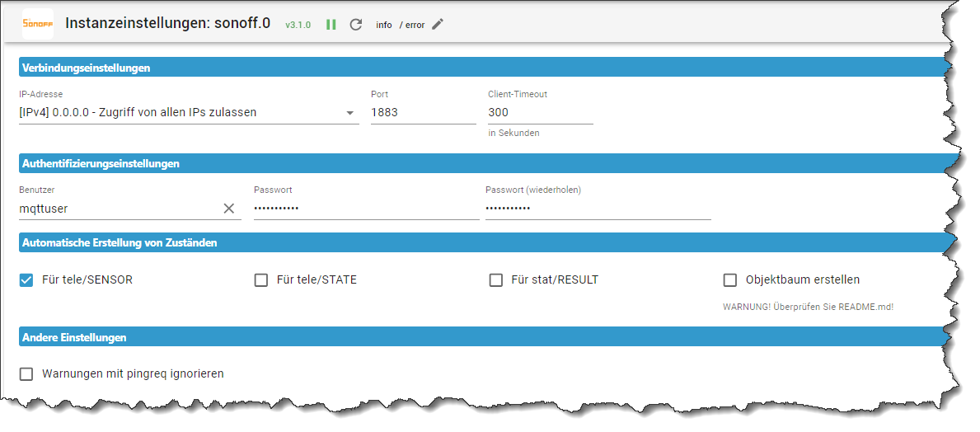Click Instanzeinstellungen: sonoff.0 title
980x432 pixels.
click(x=167, y=24)
